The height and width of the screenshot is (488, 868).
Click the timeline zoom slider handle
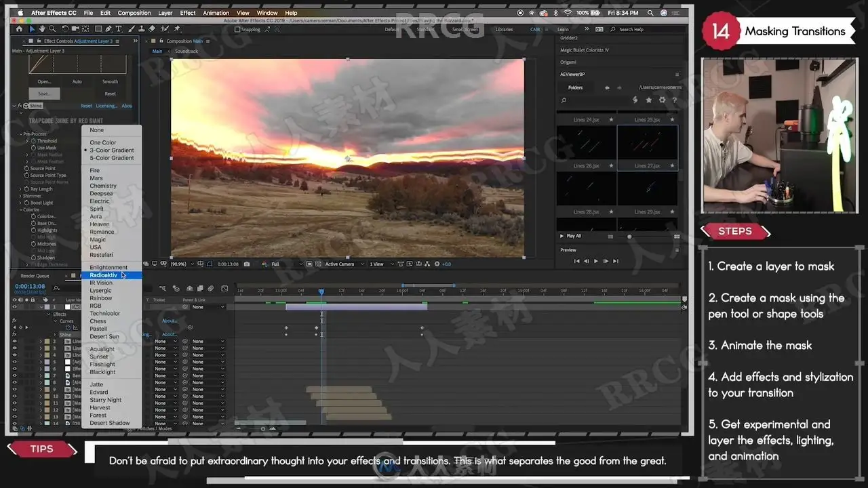click(263, 428)
